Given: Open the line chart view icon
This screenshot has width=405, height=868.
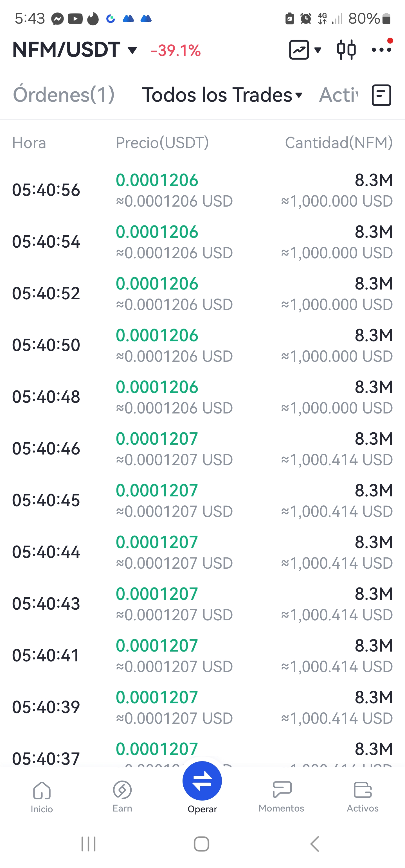Looking at the screenshot, I should (299, 50).
